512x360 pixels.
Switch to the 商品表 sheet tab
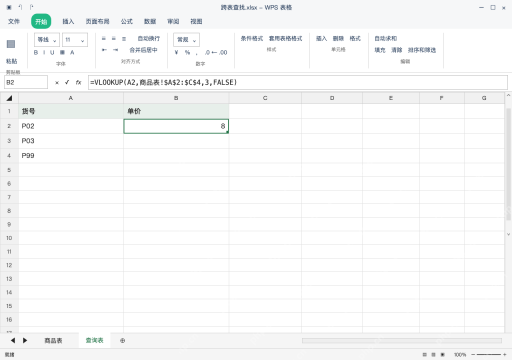tap(53, 341)
